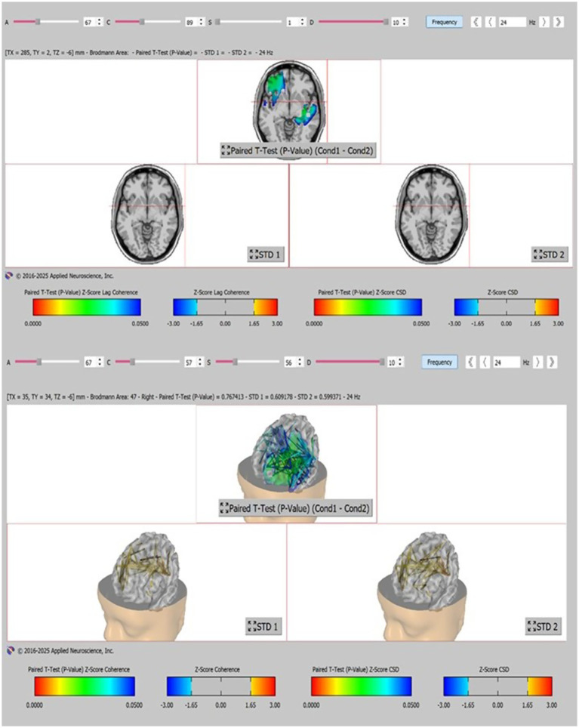Click the '© 2016-2025 Applied Neuroscience, Inc.' text under the axial slices
Image resolution: width=579 pixels, height=728 pixels.
click(64, 276)
